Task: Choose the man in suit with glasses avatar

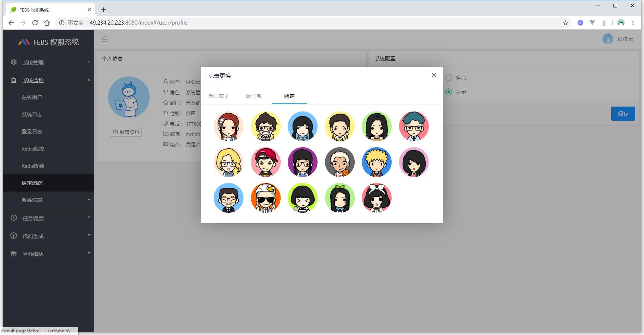Action: point(229,198)
